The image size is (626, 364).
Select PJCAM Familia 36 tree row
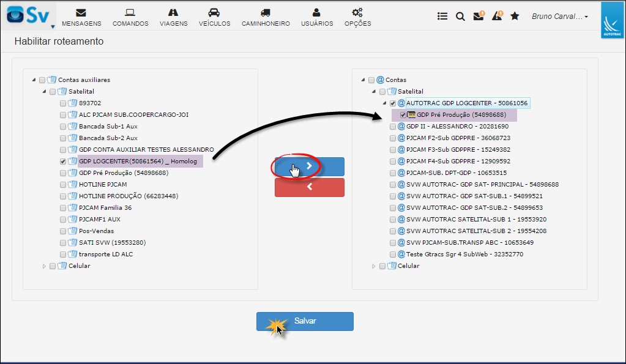tap(105, 207)
